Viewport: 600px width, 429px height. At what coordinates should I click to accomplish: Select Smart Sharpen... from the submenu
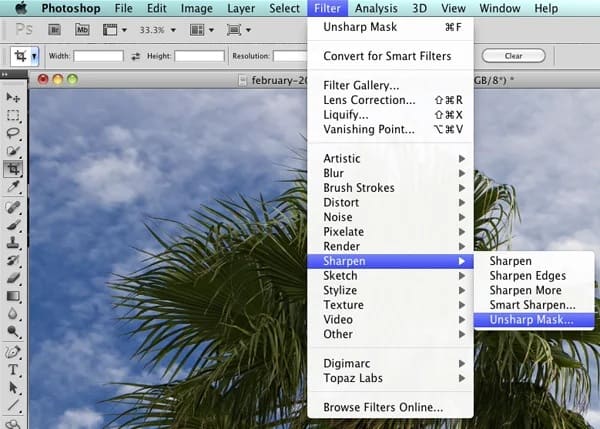(534, 305)
